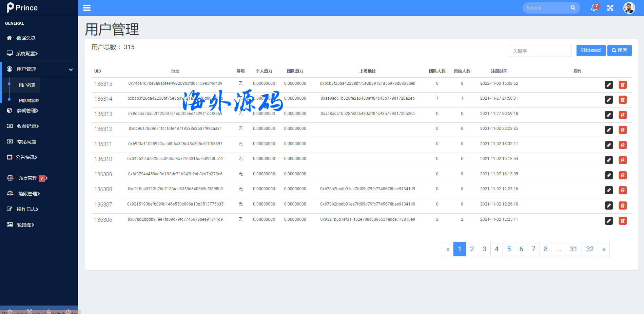
Task: Open 数据总览 in the sidebar
Action: pyautogui.click(x=26, y=38)
